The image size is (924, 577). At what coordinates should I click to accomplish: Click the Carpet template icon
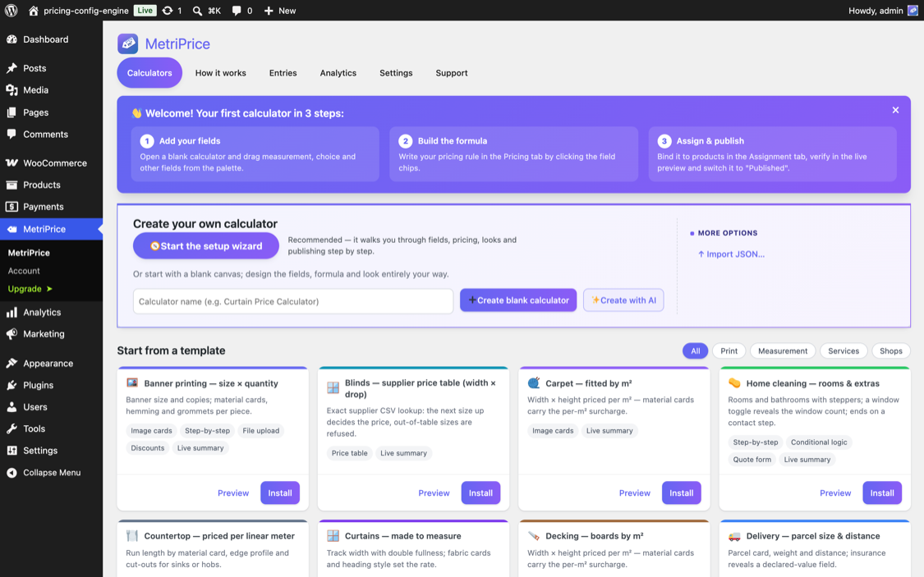(x=533, y=382)
